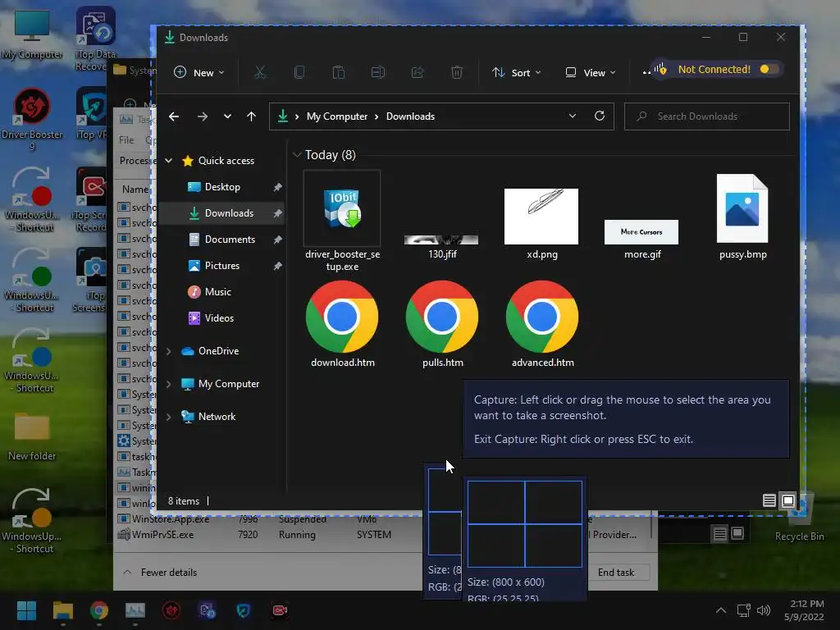The width and height of the screenshot is (840, 630).
Task: Open Driver Booster from the taskbar
Action: tap(171, 610)
